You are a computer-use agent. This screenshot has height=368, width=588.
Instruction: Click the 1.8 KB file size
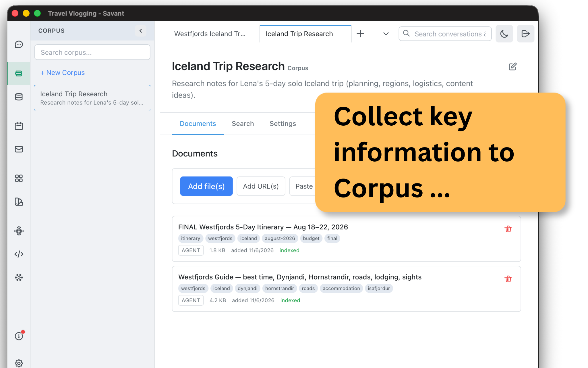coord(217,250)
